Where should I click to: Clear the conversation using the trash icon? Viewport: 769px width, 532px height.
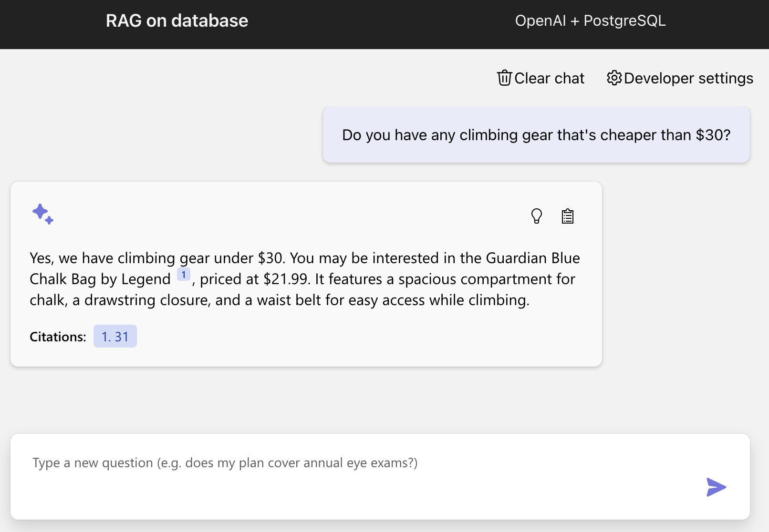[x=504, y=78]
